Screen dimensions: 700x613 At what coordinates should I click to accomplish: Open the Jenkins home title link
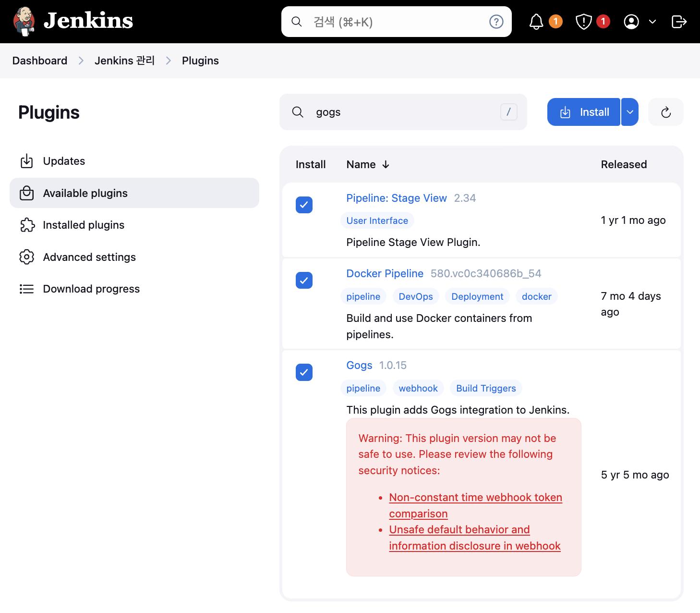pos(88,21)
